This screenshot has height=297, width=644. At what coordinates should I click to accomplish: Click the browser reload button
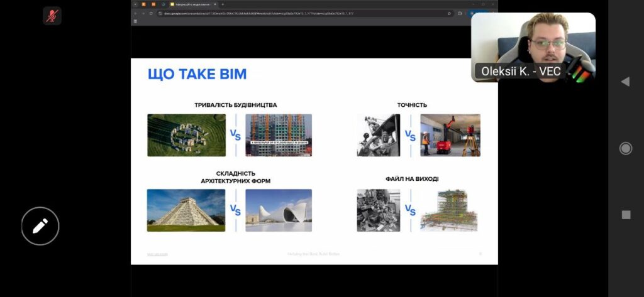pos(151,13)
